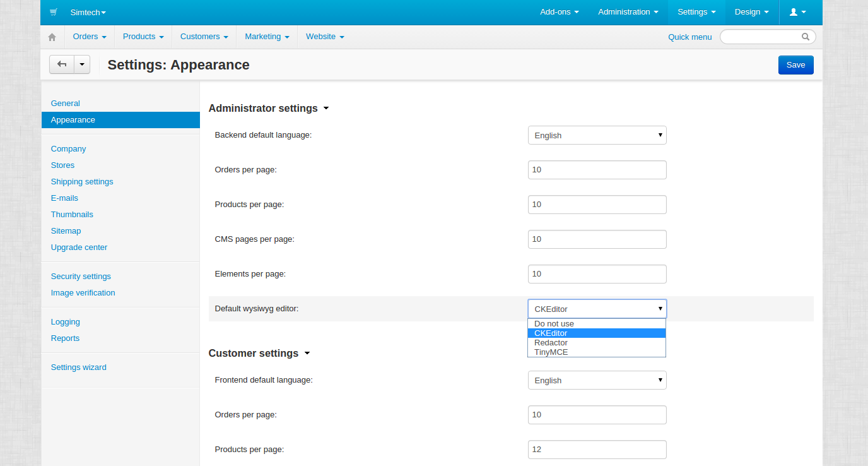Screen dimensions: 868x466
Task: Click the search magnifier icon
Action: 806,37
